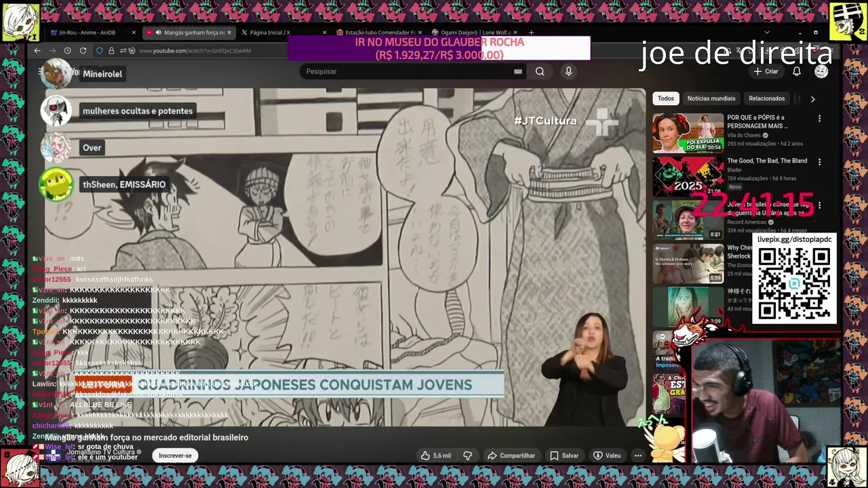Open more actions ellipsis below video
The height and width of the screenshot is (488, 868).
(638, 455)
